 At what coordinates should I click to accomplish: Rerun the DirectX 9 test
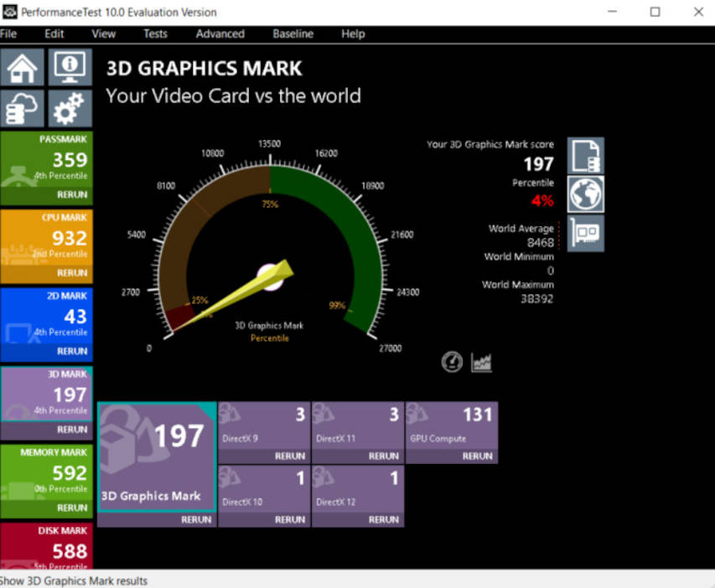click(289, 456)
